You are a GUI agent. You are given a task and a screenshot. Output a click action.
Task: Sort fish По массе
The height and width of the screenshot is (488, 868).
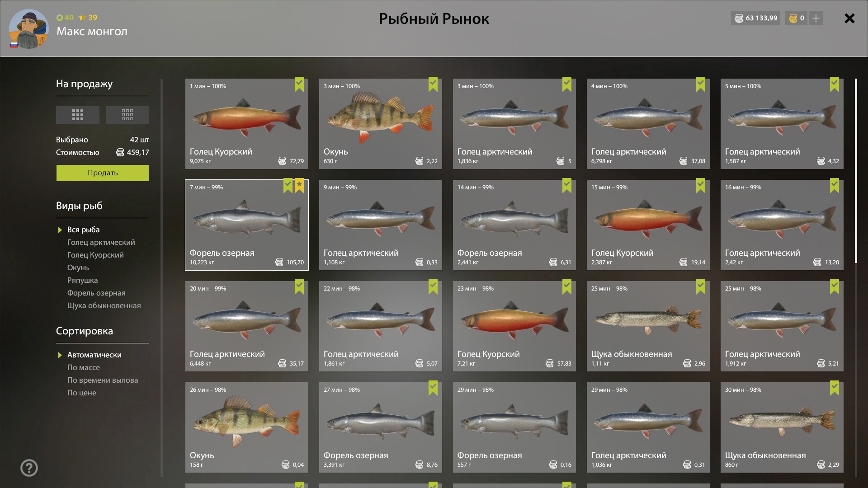84,367
